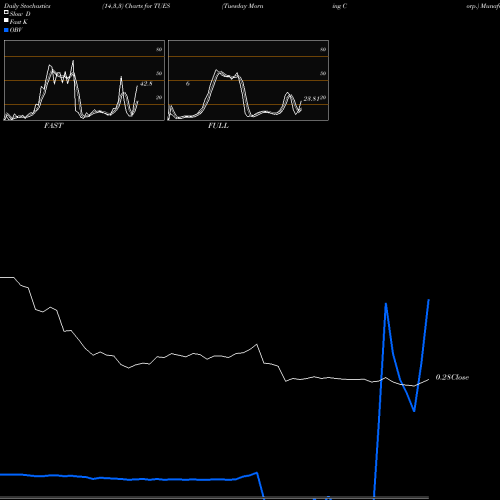Image resolution: width=500 pixels, height=500 pixels.
Task: Select the 'Fast K' legend label
Action: click(19, 22)
